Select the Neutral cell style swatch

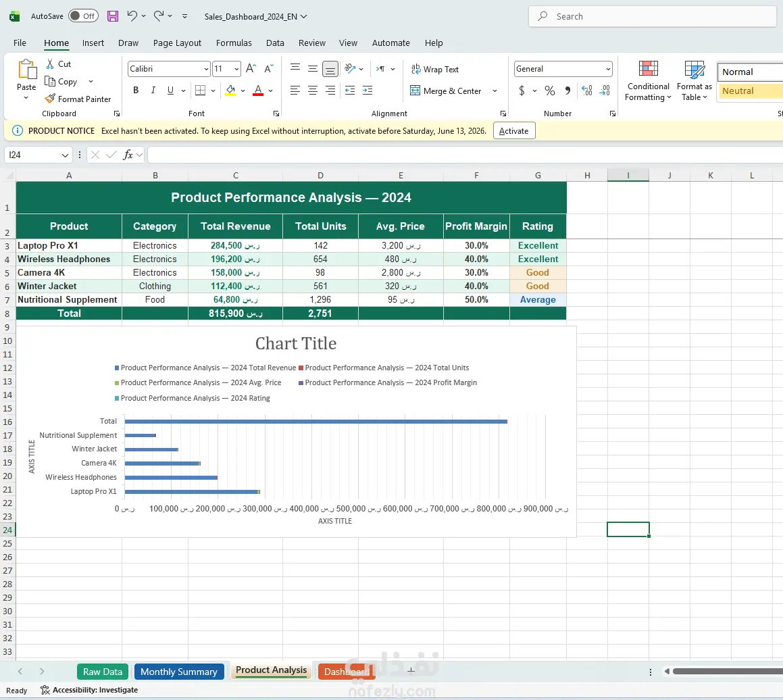pyautogui.click(x=750, y=91)
